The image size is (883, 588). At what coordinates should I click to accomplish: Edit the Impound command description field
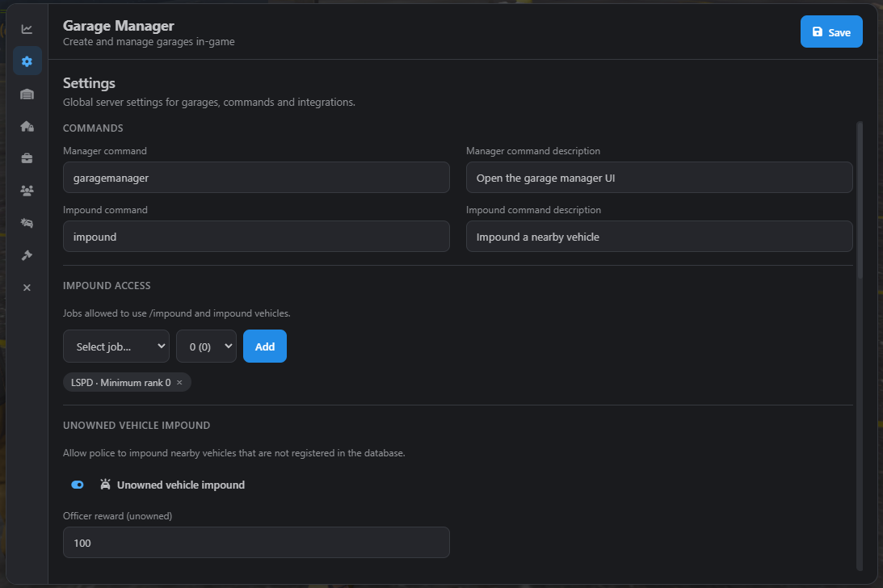(x=659, y=237)
